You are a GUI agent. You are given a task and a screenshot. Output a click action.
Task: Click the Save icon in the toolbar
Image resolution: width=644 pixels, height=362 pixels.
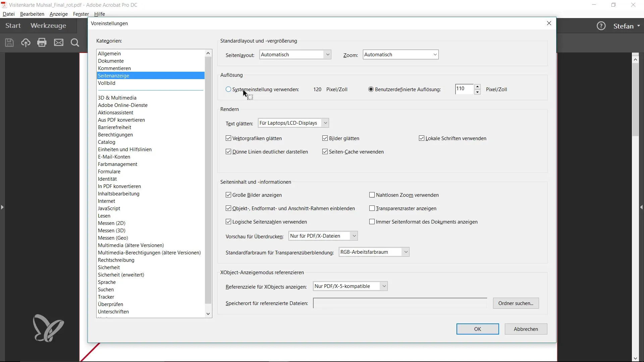click(x=9, y=43)
